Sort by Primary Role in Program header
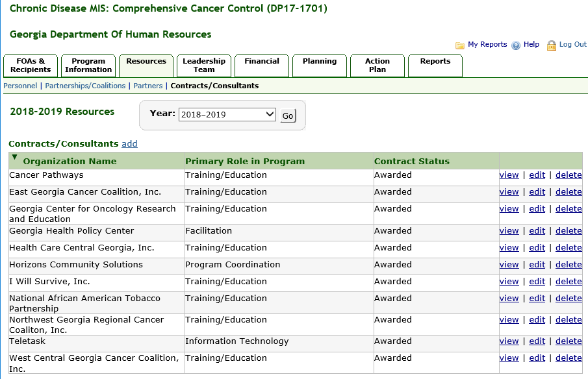 244,162
